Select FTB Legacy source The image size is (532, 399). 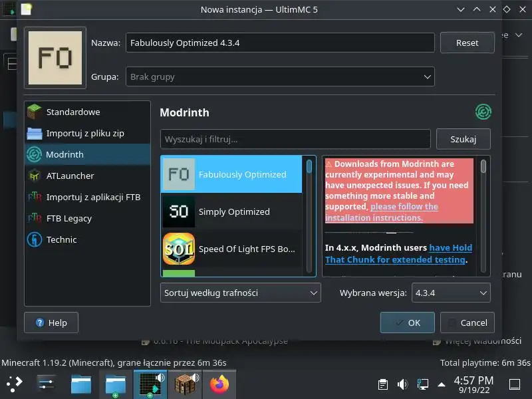88,219
